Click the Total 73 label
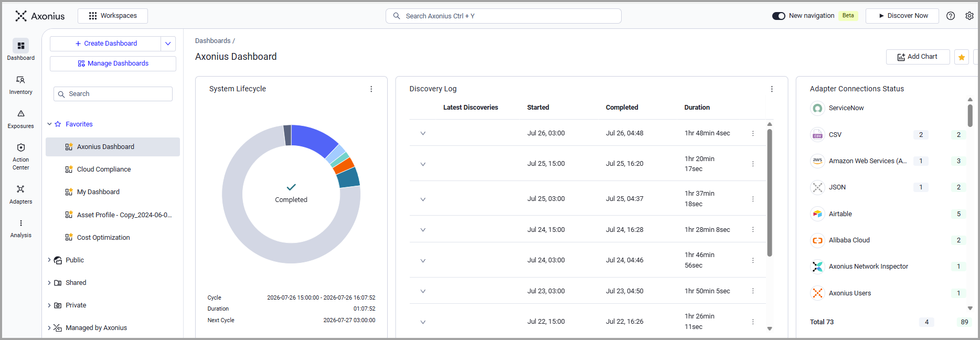This screenshot has width=980, height=340. coord(822,322)
